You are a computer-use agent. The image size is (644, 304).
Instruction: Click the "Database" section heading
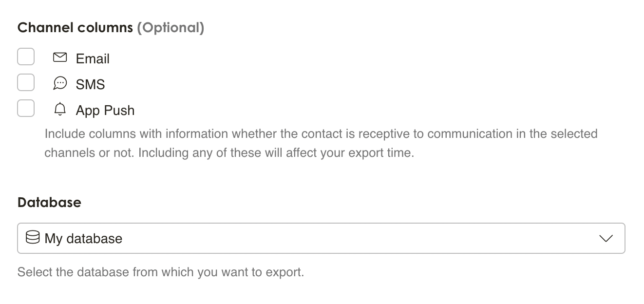[x=49, y=203]
